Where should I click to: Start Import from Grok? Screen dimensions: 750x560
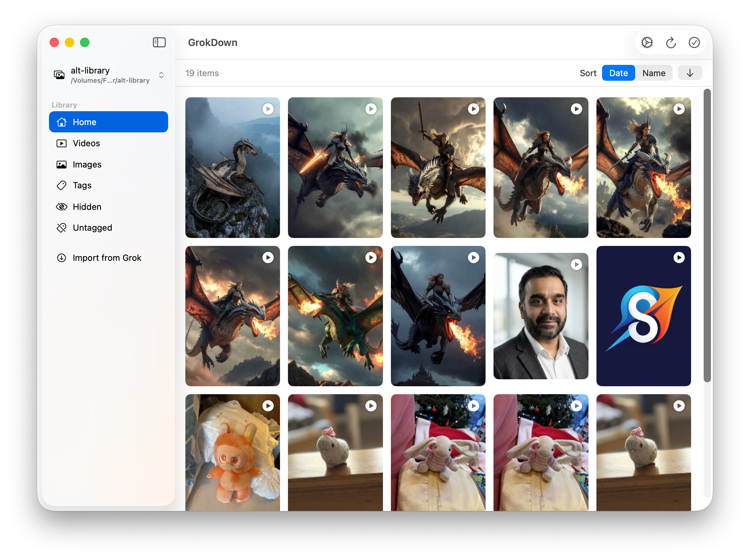[107, 257]
